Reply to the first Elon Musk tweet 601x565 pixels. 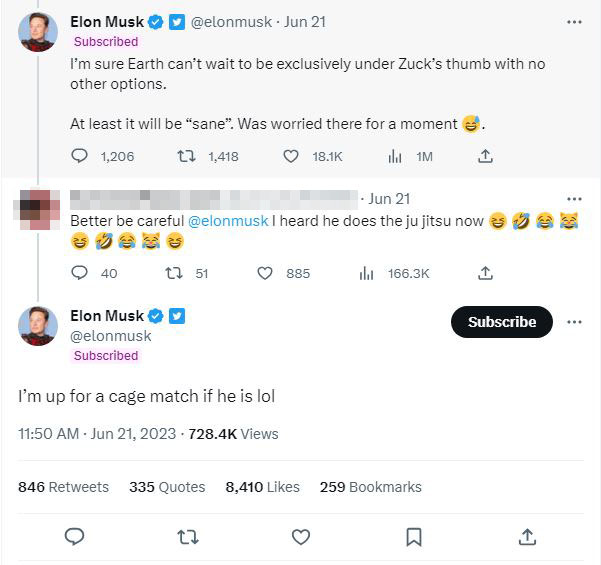tap(81, 156)
